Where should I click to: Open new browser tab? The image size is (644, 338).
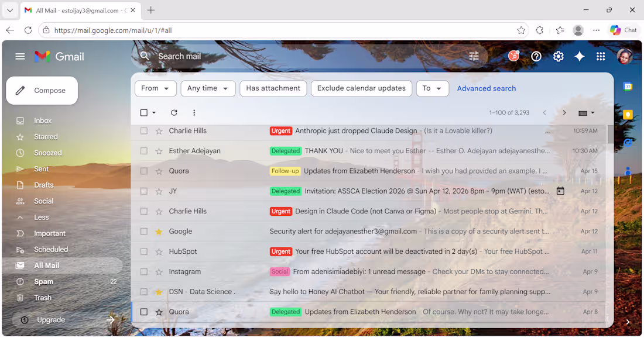click(150, 11)
